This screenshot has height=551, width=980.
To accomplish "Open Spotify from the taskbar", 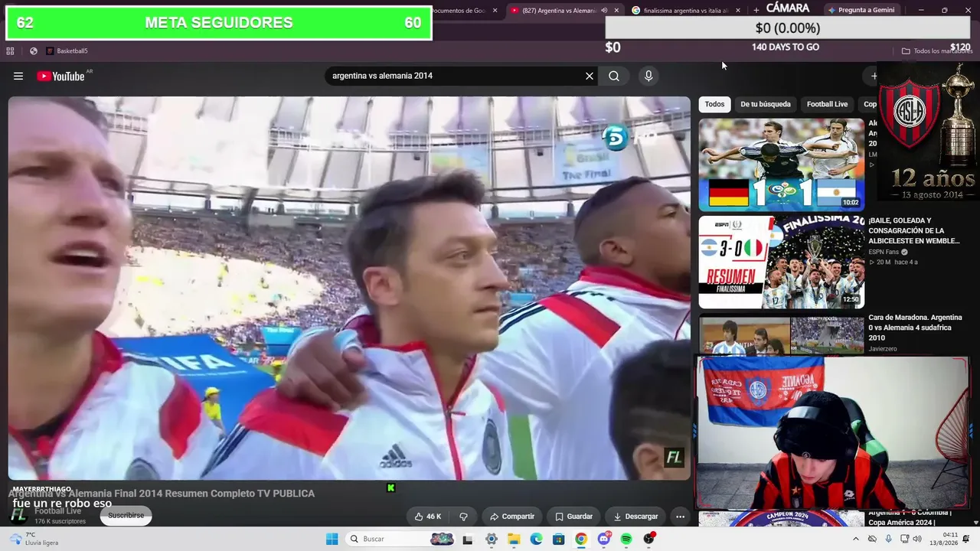I will [626, 539].
